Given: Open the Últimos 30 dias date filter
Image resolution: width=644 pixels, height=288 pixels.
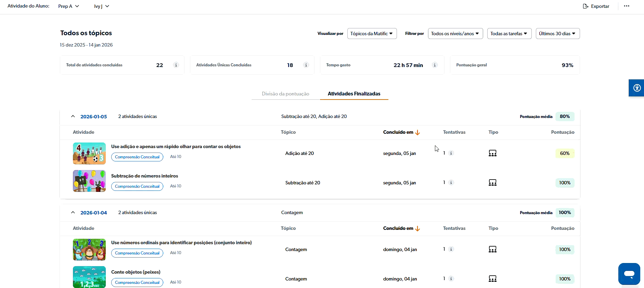Looking at the screenshot, I should pyautogui.click(x=557, y=34).
